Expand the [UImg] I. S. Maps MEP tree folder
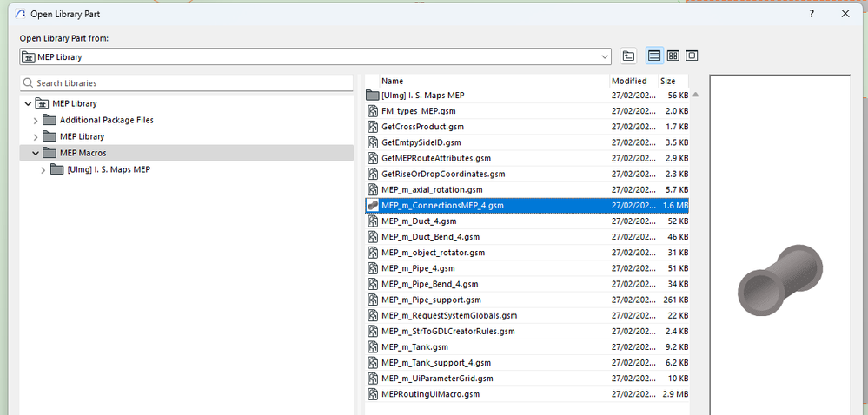 (43, 170)
